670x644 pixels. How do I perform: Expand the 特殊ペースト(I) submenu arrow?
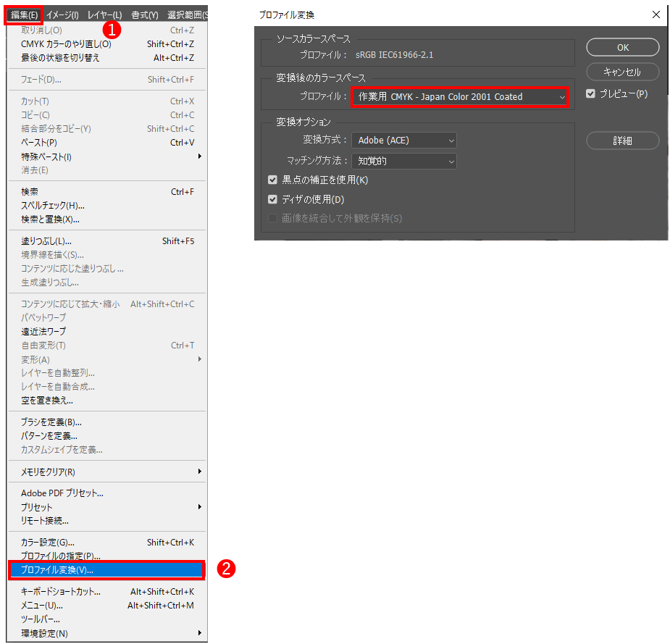click(x=199, y=156)
